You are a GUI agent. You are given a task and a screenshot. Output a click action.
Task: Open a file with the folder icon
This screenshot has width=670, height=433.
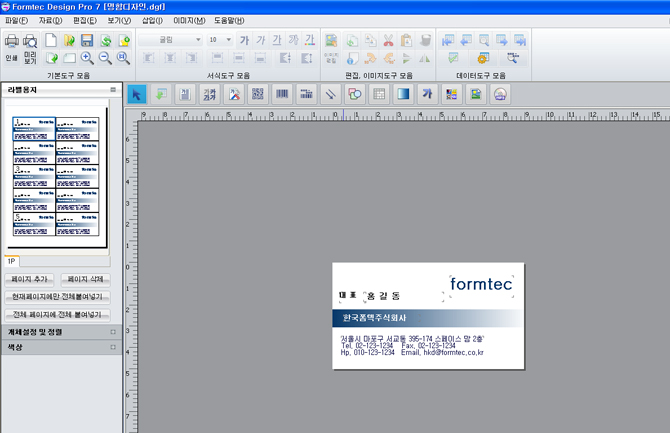pyautogui.click(x=69, y=40)
